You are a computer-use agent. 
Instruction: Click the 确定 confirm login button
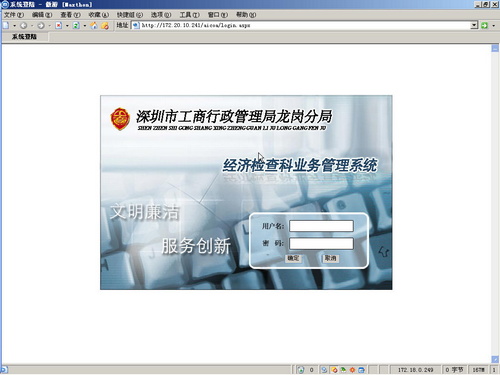[x=293, y=258]
